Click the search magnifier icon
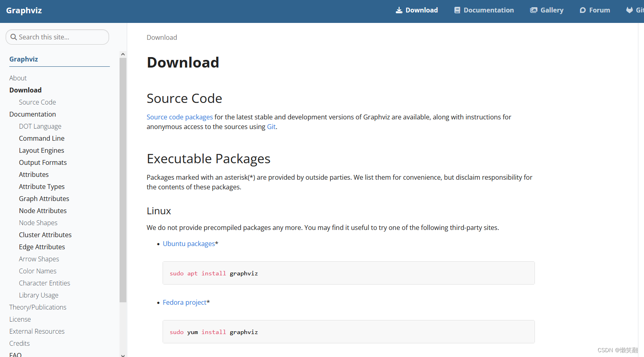Image resolution: width=644 pixels, height=357 pixels. 14,37
